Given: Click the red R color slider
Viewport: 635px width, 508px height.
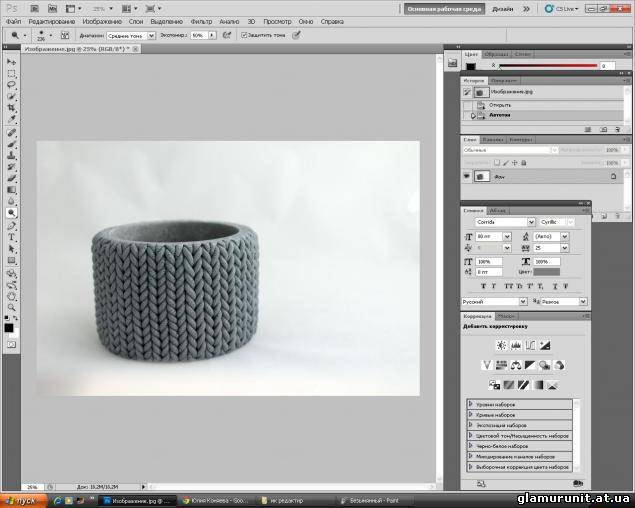Looking at the screenshot, I should tap(548, 65).
